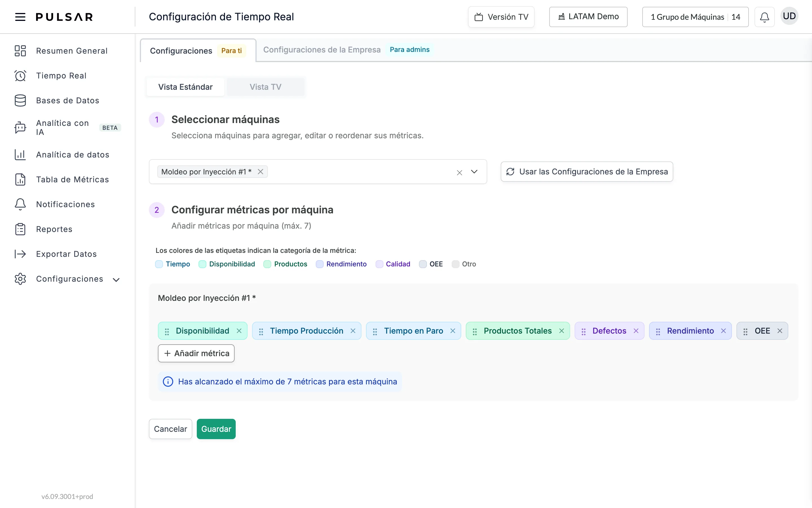Click Usar las Configuraciones de la Empresa
The image size is (812, 508).
tap(587, 172)
